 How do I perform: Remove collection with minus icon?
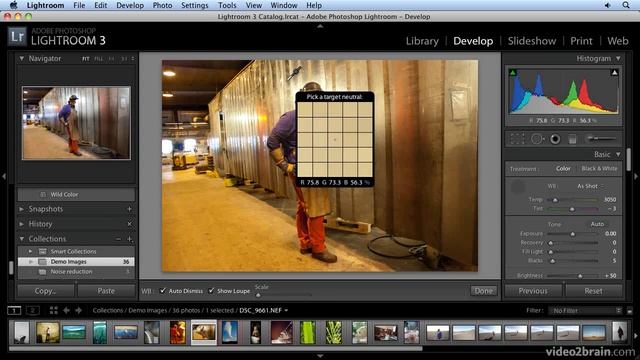click(x=118, y=239)
